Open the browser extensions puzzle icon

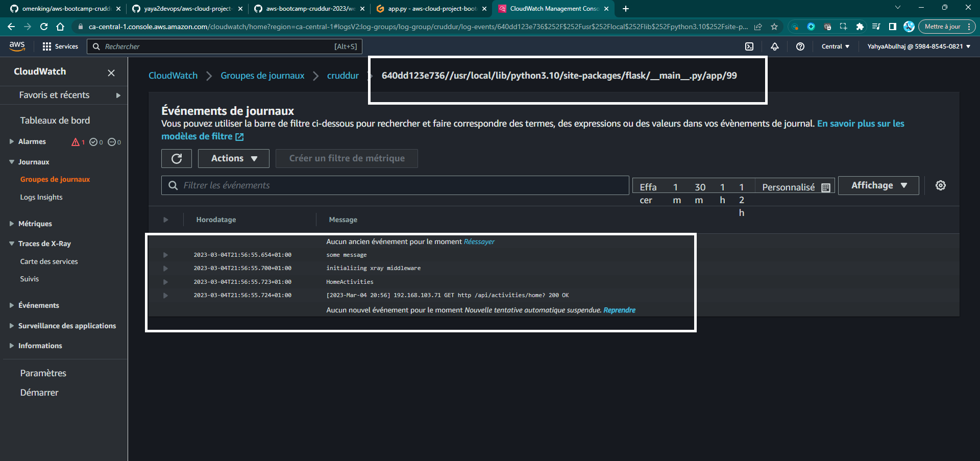pyautogui.click(x=860, y=27)
